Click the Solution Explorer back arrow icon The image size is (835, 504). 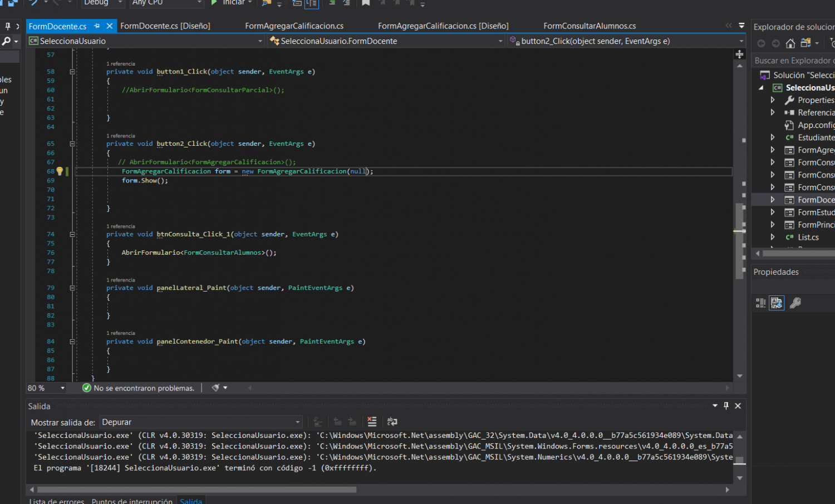pos(762,43)
